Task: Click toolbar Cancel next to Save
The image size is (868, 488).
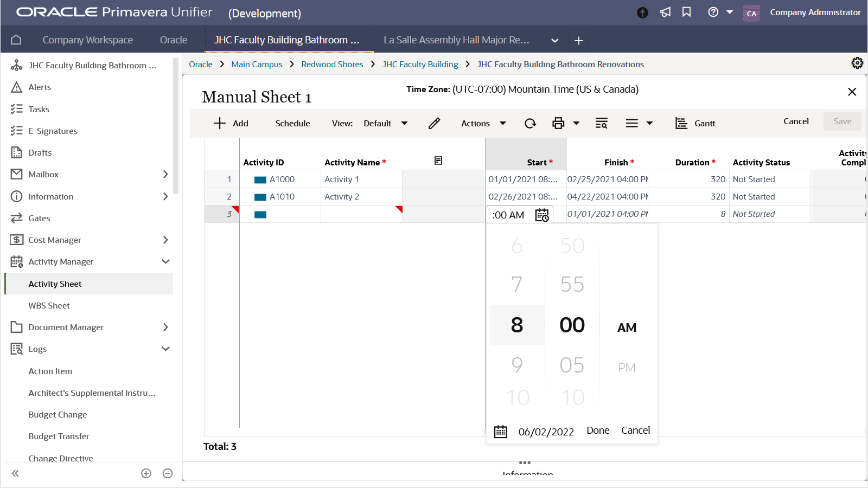Action: (x=796, y=121)
